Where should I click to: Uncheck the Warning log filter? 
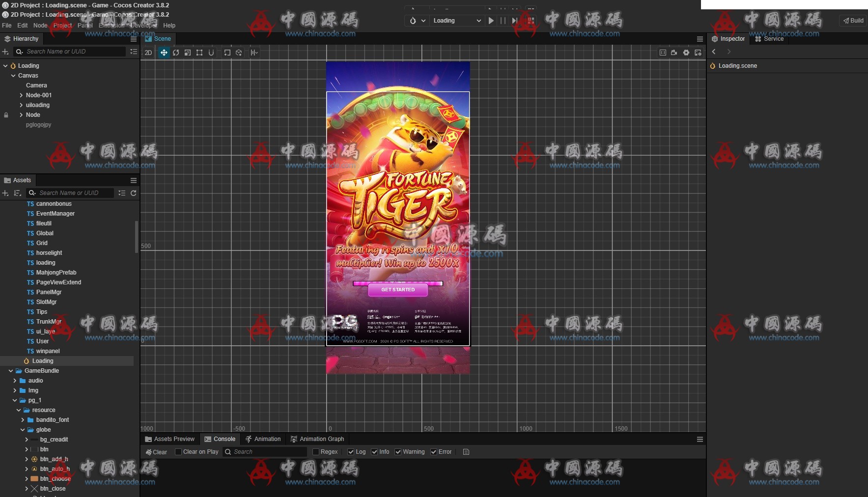point(398,452)
